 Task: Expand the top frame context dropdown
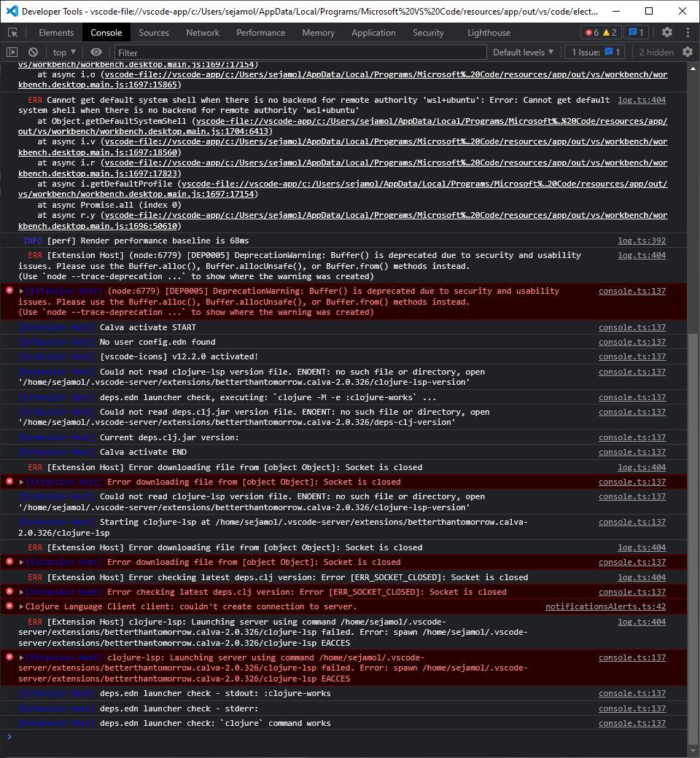tap(63, 52)
